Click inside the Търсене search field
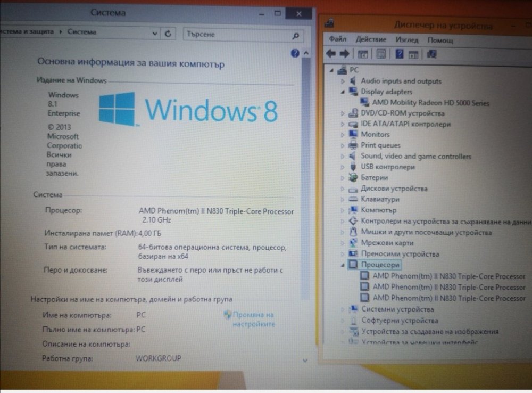Viewport: 532px width, 393px height. point(229,35)
